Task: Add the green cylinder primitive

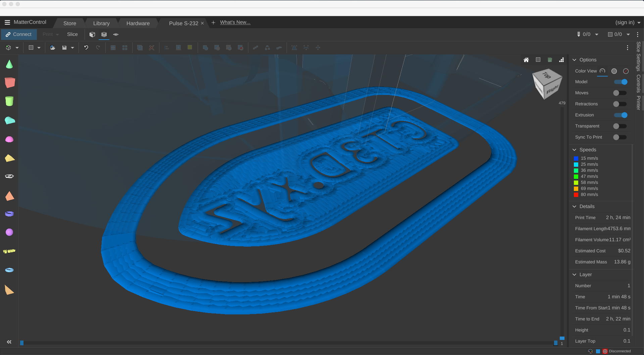Action: click(9, 101)
